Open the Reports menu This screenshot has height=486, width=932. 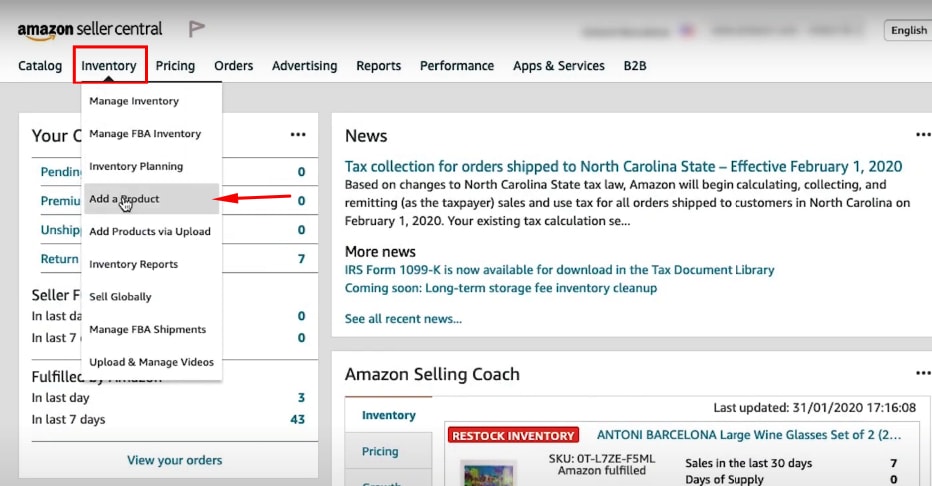pyautogui.click(x=379, y=65)
